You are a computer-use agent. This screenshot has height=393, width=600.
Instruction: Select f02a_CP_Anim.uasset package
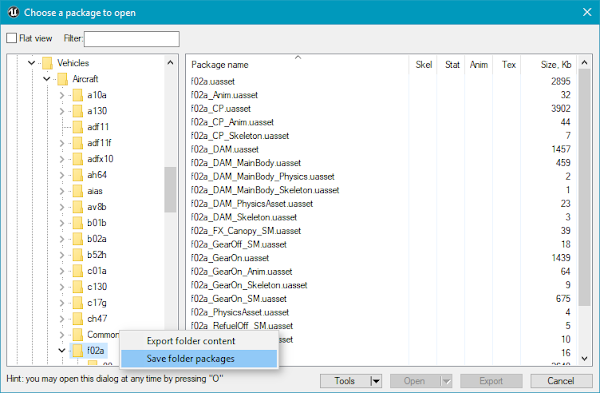[232, 122]
